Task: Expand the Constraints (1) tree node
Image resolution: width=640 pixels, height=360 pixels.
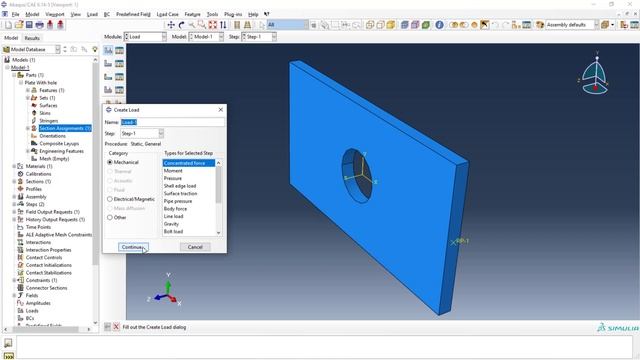Action: coord(14,280)
